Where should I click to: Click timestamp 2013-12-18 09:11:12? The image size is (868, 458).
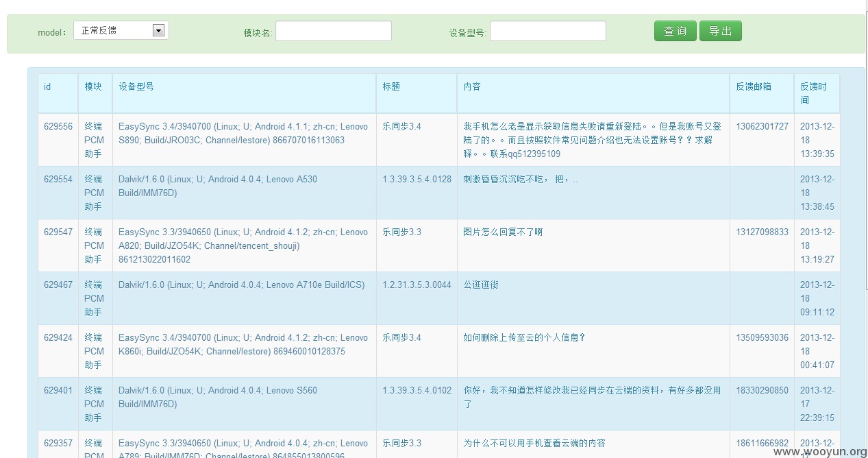pyautogui.click(x=817, y=299)
